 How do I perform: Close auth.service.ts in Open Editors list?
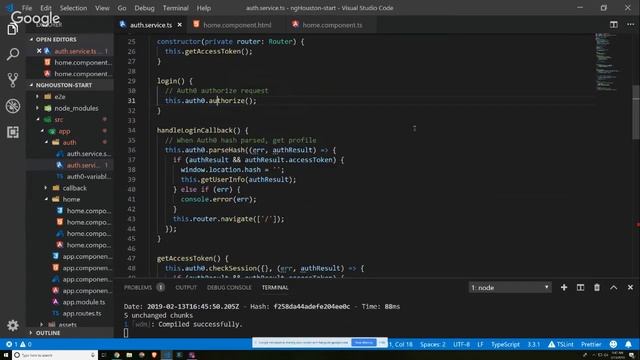pyautogui.click(x=39, y=51)
